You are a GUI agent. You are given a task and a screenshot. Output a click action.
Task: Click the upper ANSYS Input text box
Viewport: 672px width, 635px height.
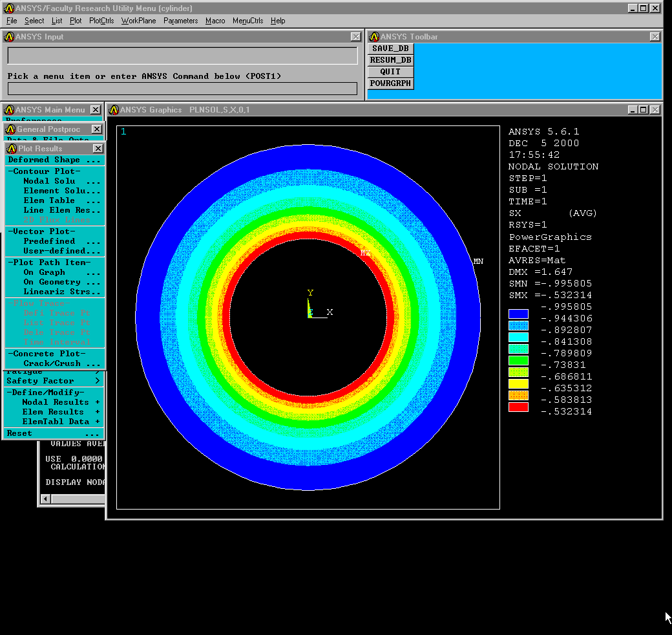183,56
